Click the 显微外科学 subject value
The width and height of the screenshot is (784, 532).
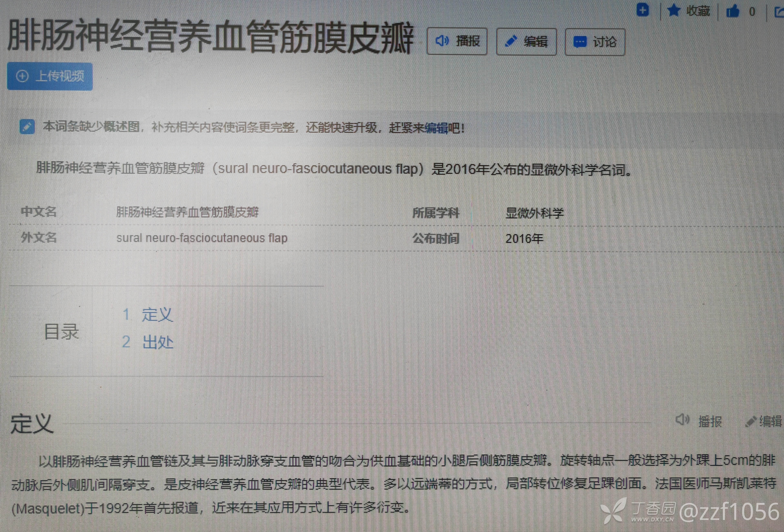tap(534, 213)
